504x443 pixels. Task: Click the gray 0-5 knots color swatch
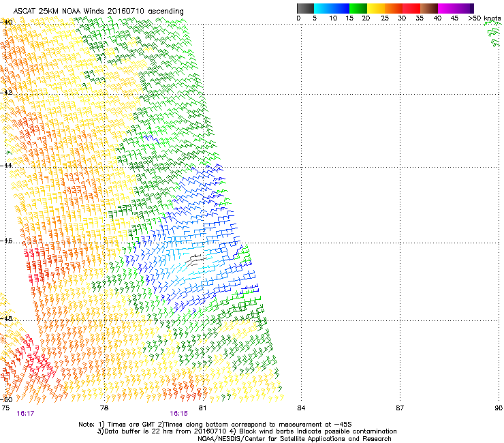click(305, 8)
